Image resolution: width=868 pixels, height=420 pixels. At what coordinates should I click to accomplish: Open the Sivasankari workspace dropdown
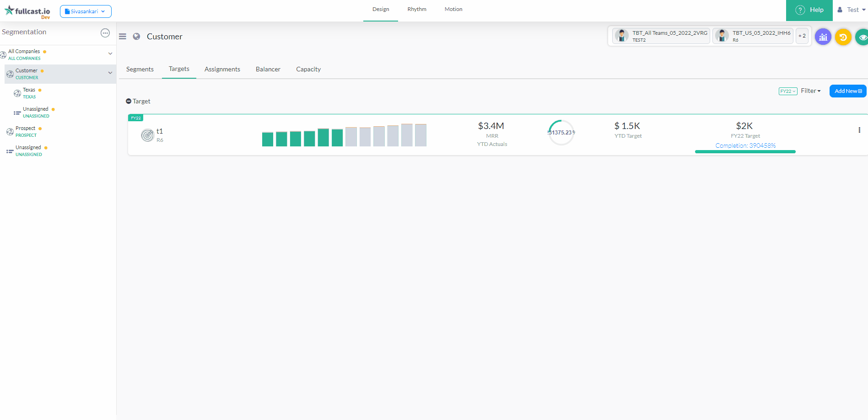point(86,11)
